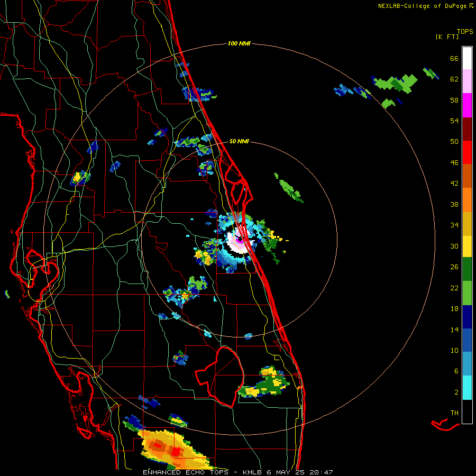Click the legend value 18

click(x=454, y=309)
